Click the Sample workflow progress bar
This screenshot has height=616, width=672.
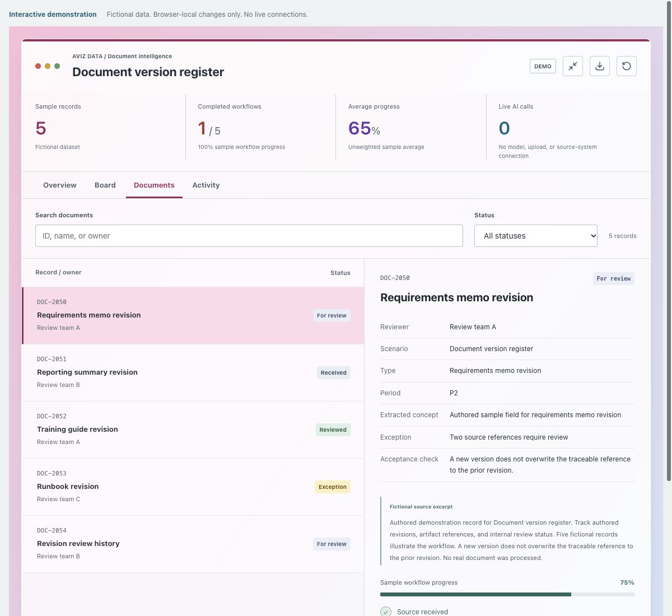tap(507, 594)
